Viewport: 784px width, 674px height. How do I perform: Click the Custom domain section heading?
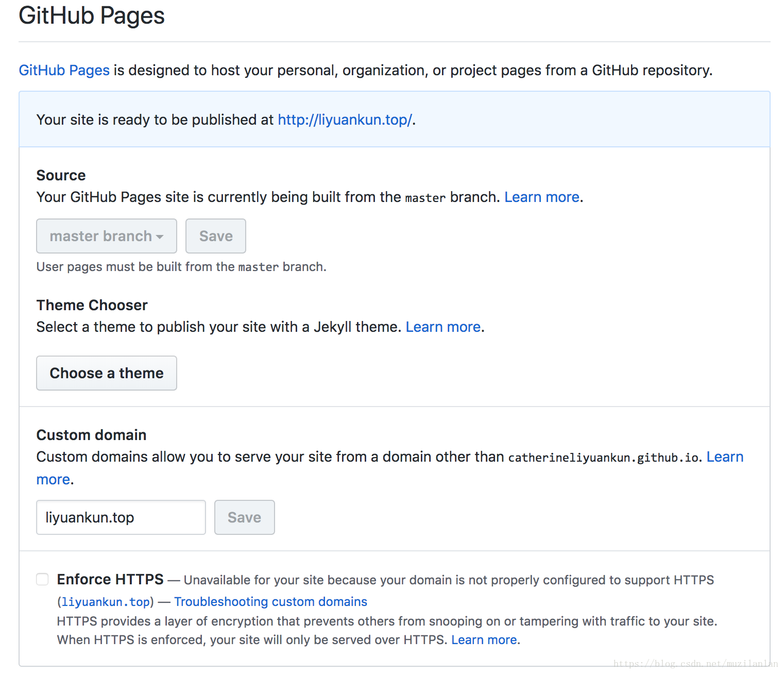(91, 435)
